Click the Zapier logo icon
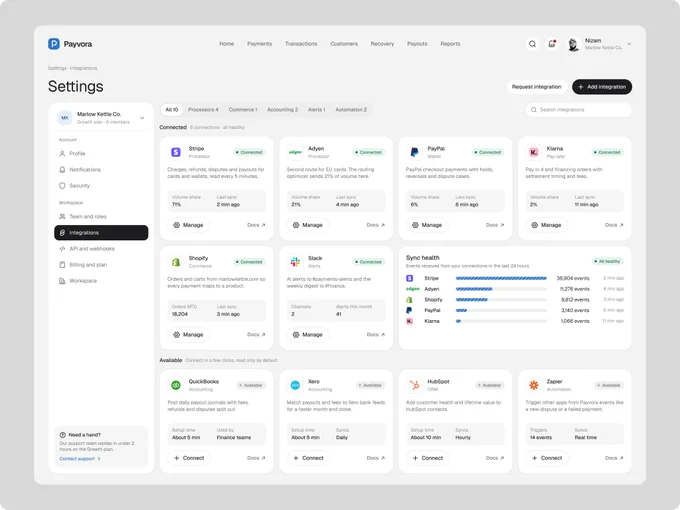The height and width of the screenshot is (510, 680). 533,385
